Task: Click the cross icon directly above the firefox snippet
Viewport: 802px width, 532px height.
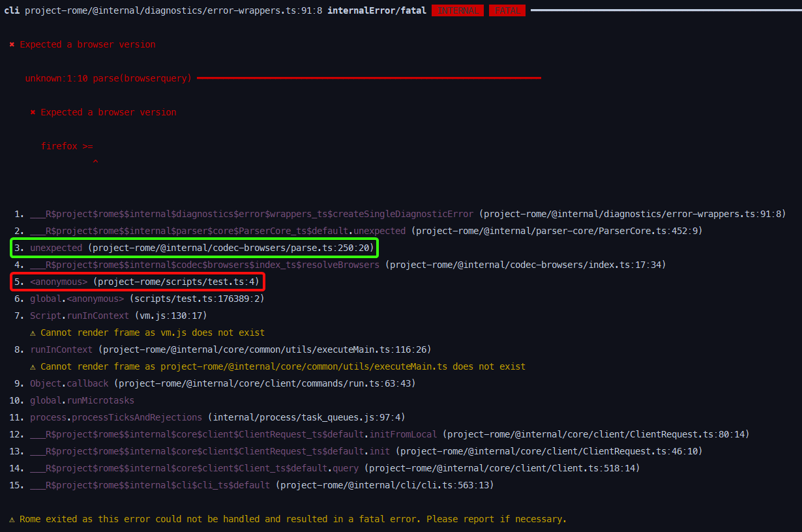Action: click(x=33, y=112)
